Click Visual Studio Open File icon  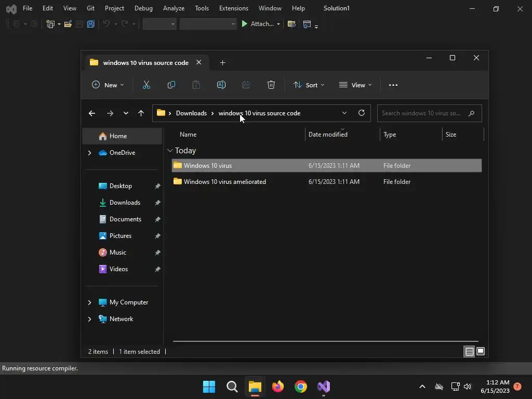tap(68, 24)
